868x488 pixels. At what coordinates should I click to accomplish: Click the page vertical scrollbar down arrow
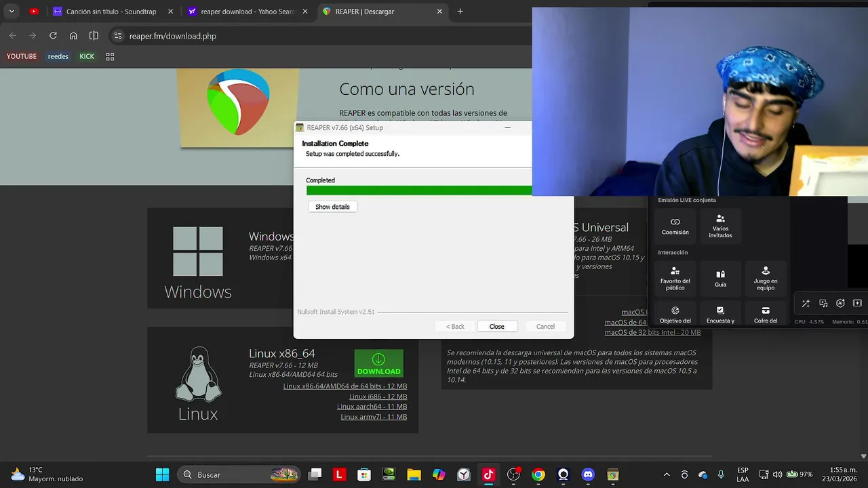(863, 457)
